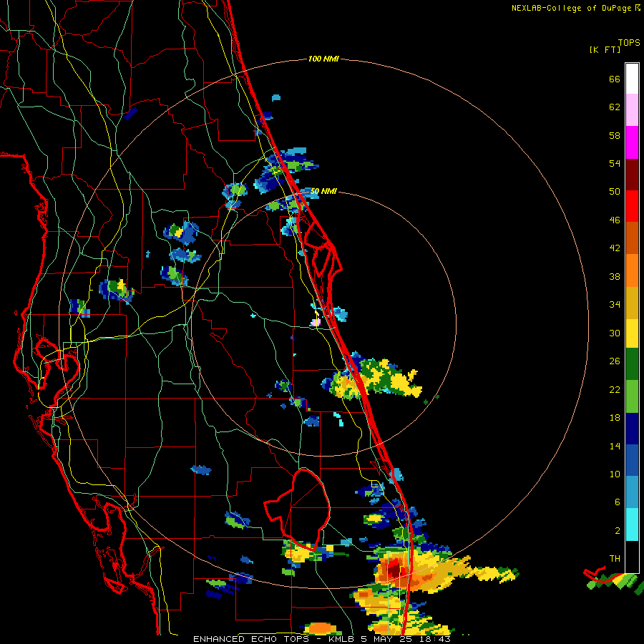Select the sky blue legend swatch

tap(632, 492)
